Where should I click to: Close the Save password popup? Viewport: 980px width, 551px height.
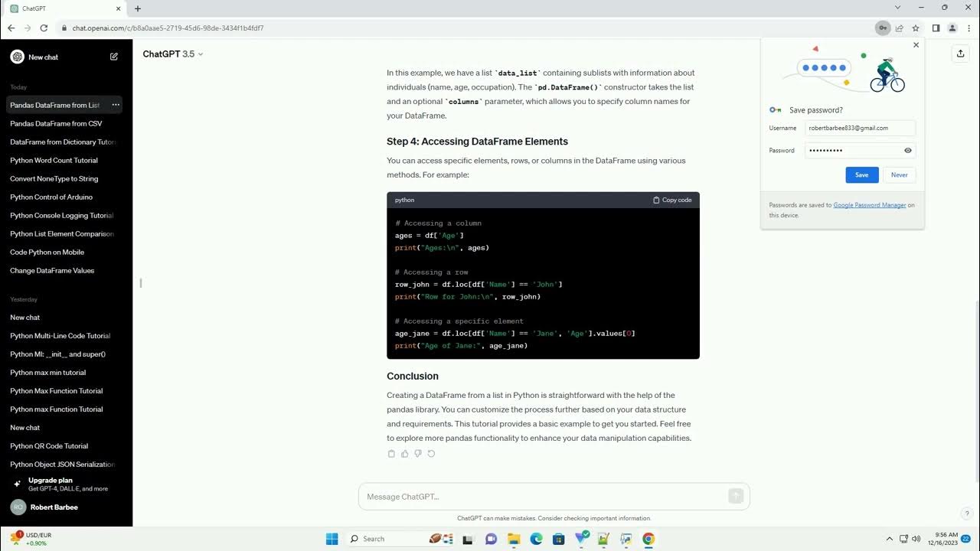click(916, 45)
